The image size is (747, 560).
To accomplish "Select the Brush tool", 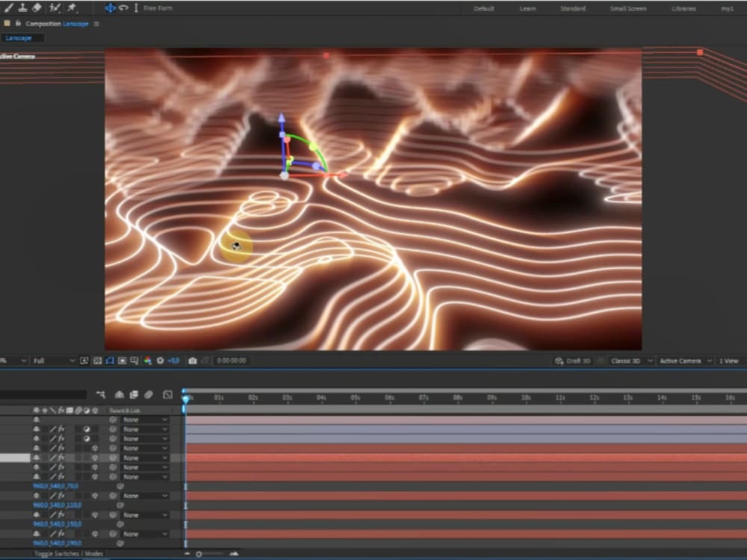I will point(7,7).
